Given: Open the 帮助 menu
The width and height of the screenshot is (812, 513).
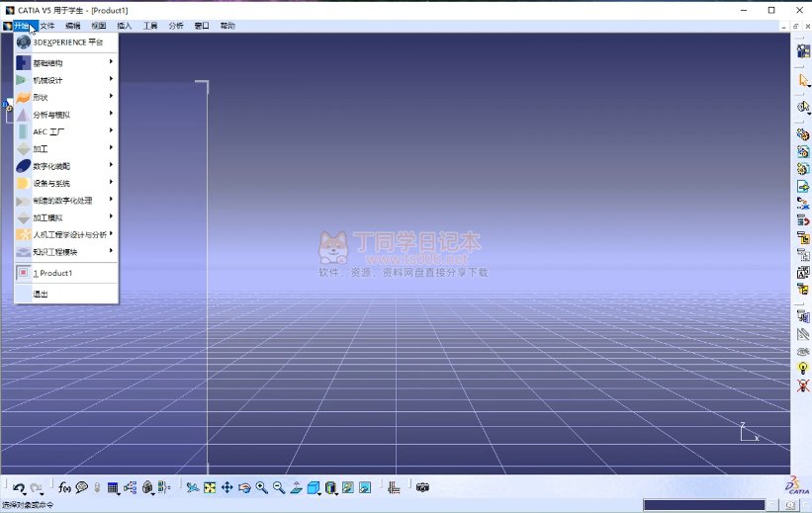Looking at the screenshot, I should pos(227,26).
